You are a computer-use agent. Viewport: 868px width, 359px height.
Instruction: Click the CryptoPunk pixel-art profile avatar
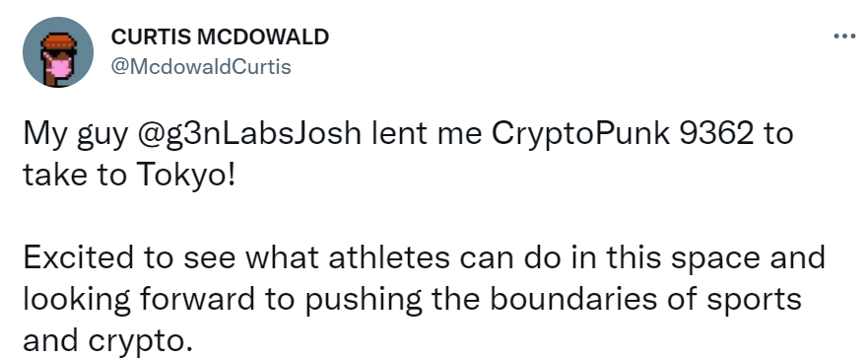(57, 52)
